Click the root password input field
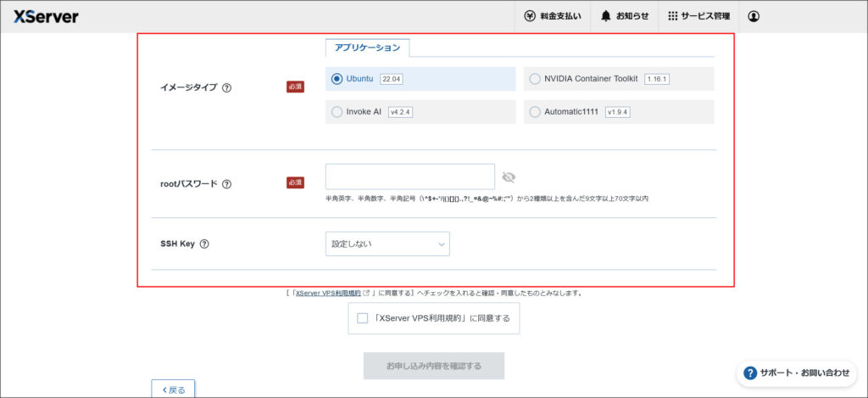The image size is (868, 398). (409, 177)
